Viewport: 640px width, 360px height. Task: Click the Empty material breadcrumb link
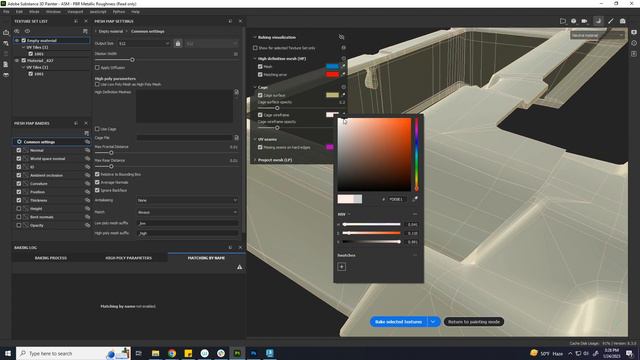(x=111, y=31)
